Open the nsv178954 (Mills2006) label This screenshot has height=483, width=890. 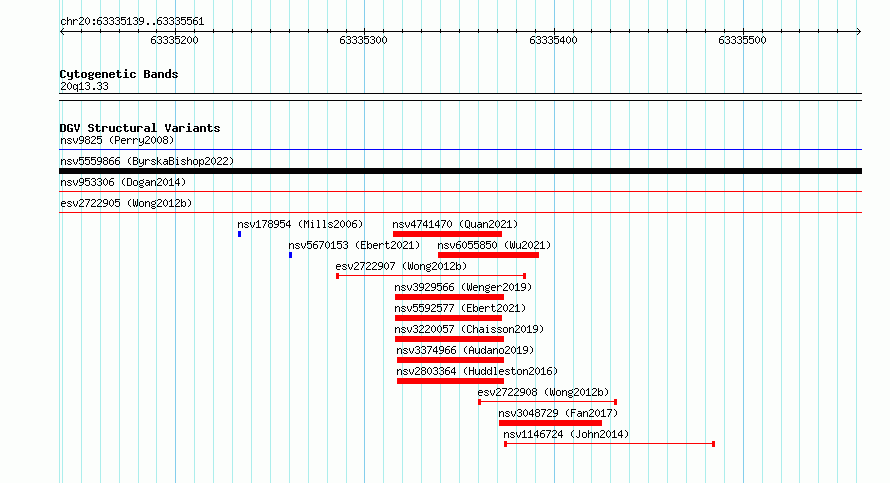pyautogui.click(x=300, y=224)
